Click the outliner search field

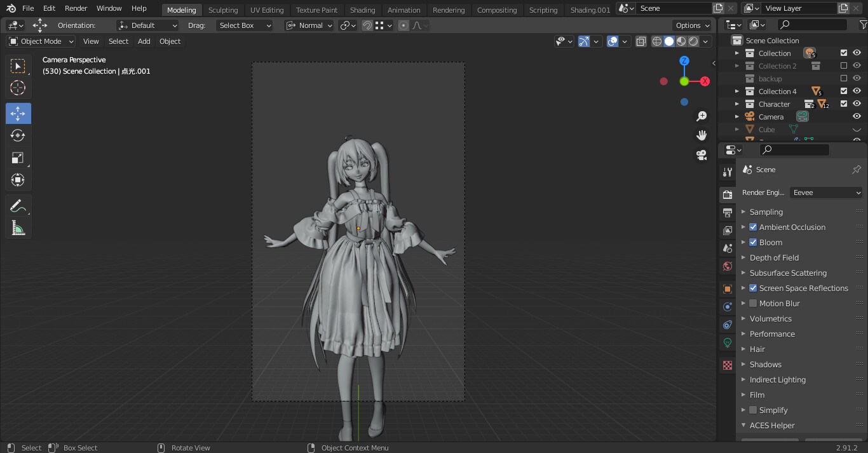(x=813, y=25)
